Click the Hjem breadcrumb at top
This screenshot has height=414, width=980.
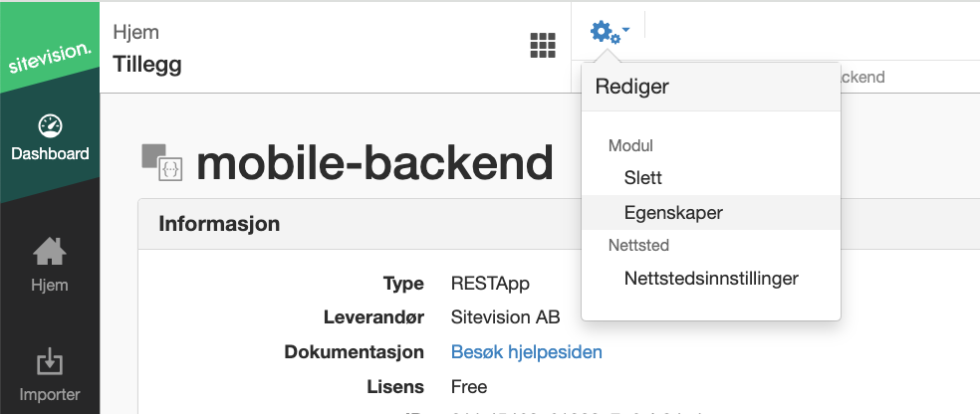click(x=135, y=32)
